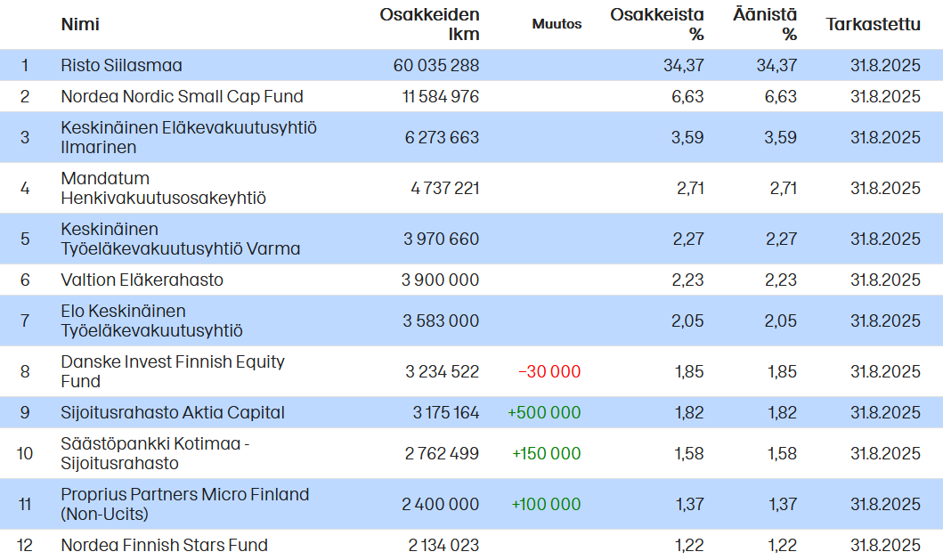The height and width of the screenshot is (560, 943).
Task: Select Proprius Partners Micro Finland entry
Action: pos(184,504)
